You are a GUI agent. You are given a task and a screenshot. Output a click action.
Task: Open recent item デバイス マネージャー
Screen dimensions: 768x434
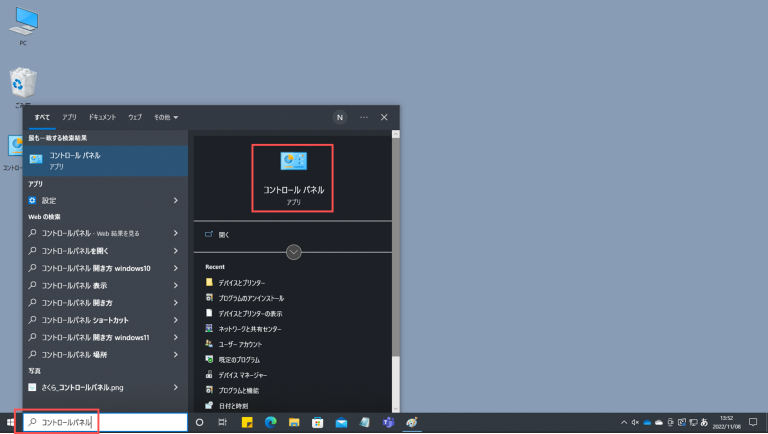coord(236,375)
